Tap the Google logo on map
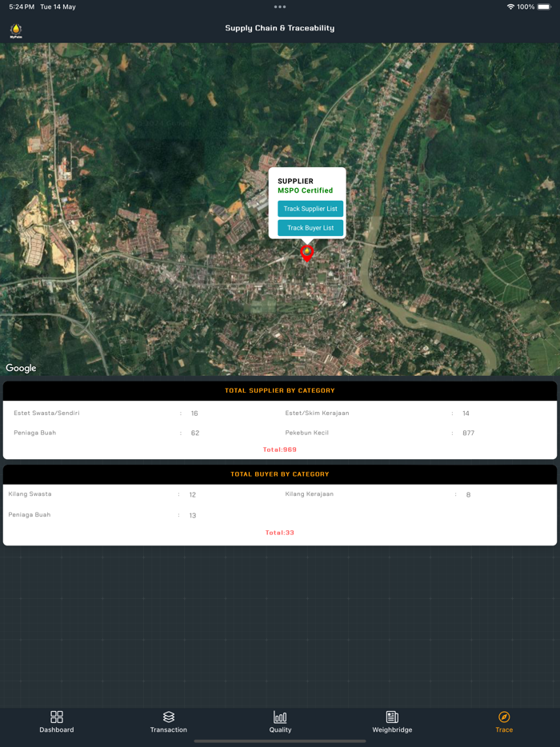 click(x=21, y=368)
